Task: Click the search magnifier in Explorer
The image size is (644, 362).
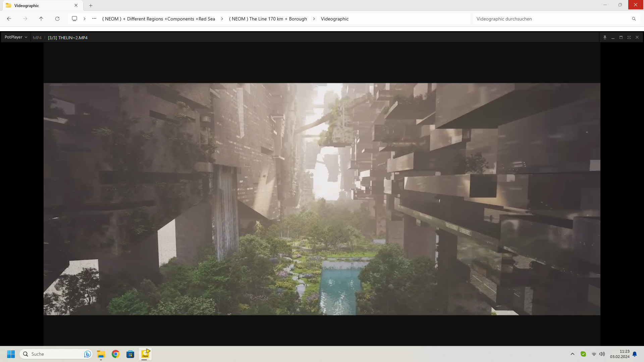Action: pos(634,19)
